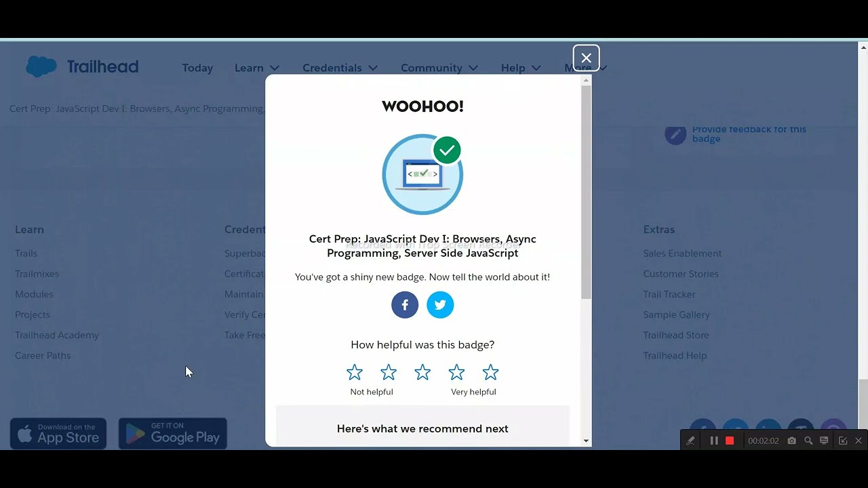The image size is (868, 488).
Task: Click the recording timer 00:02:02
Action: click(x=763, y=441)
